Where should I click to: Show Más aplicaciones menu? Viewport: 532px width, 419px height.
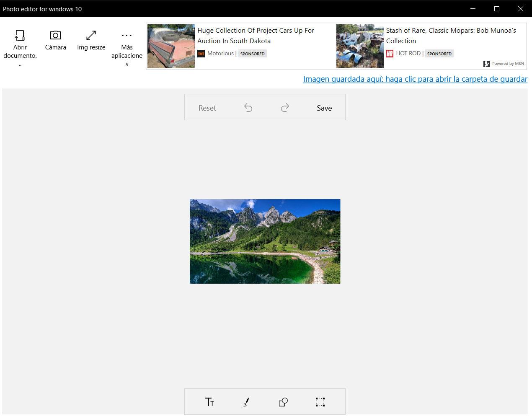[127, 48]
